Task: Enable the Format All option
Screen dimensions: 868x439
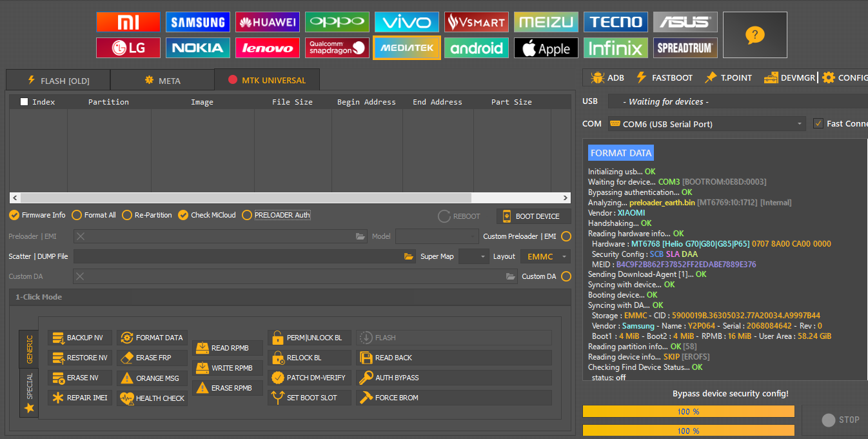Action: click(77, 215)
